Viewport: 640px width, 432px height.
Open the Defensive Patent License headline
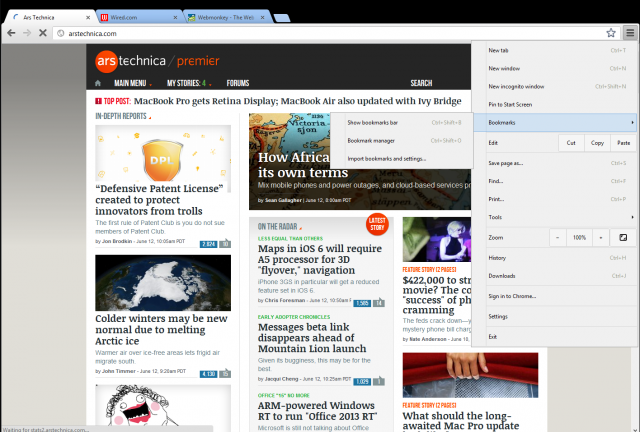point(159,200)
